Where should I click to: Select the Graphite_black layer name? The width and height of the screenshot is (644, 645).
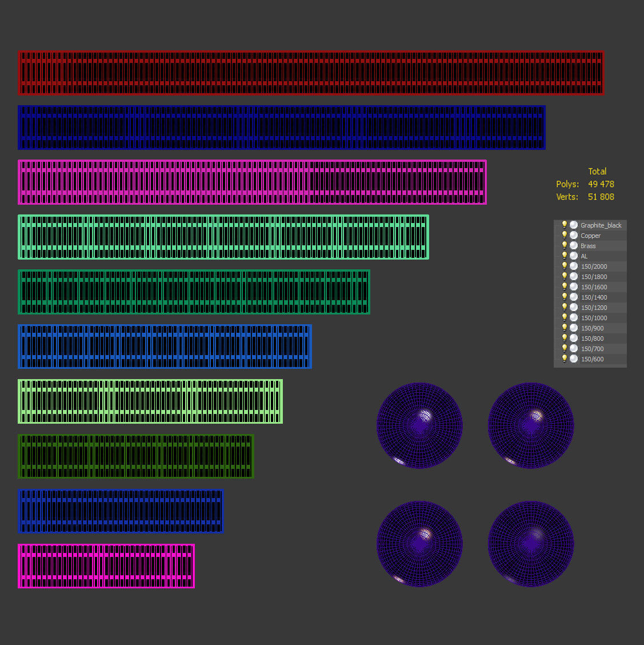pyautogui.click(x=601, y=225)
